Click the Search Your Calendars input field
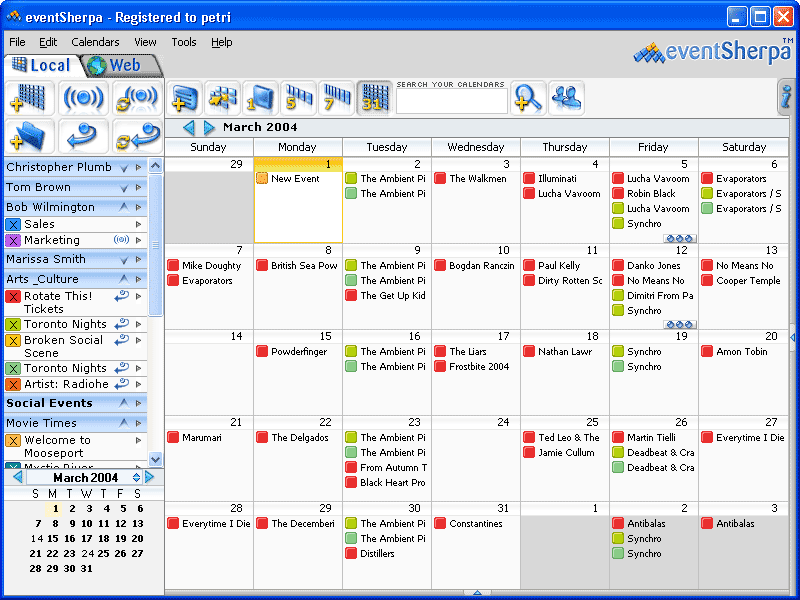This screenshot has width=800, height=600. (452, 101)
